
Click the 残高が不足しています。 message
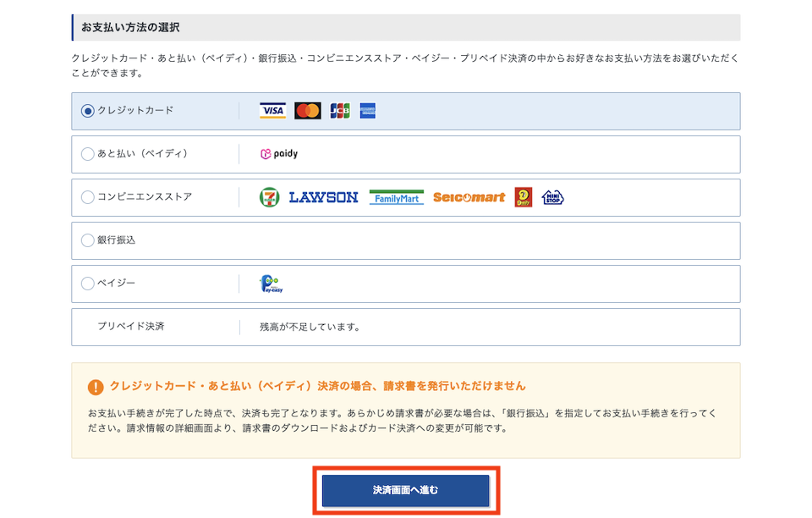point(310,328)
